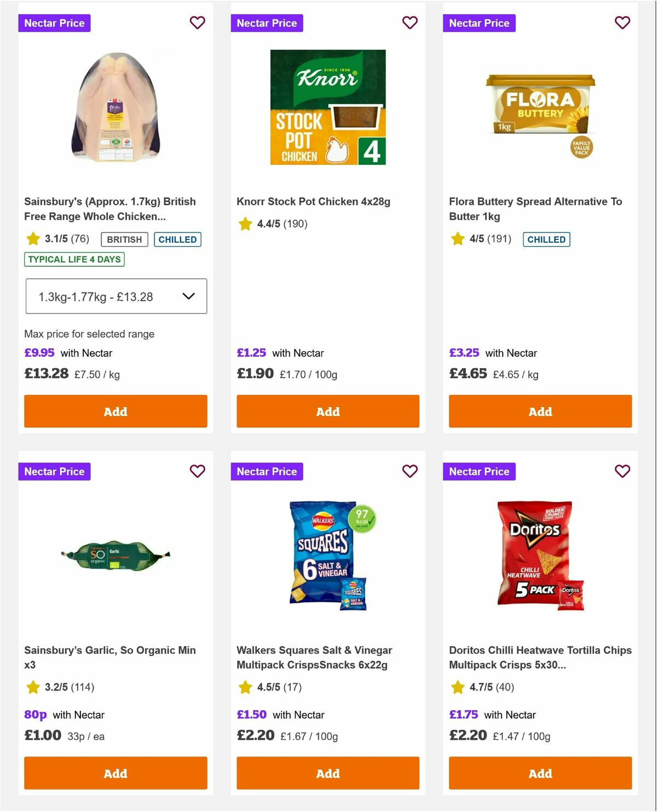This screenshot has width=657, height=812.
Task: Click the Nectar Price badge on the garlic
Action: (x=54, y=471)
